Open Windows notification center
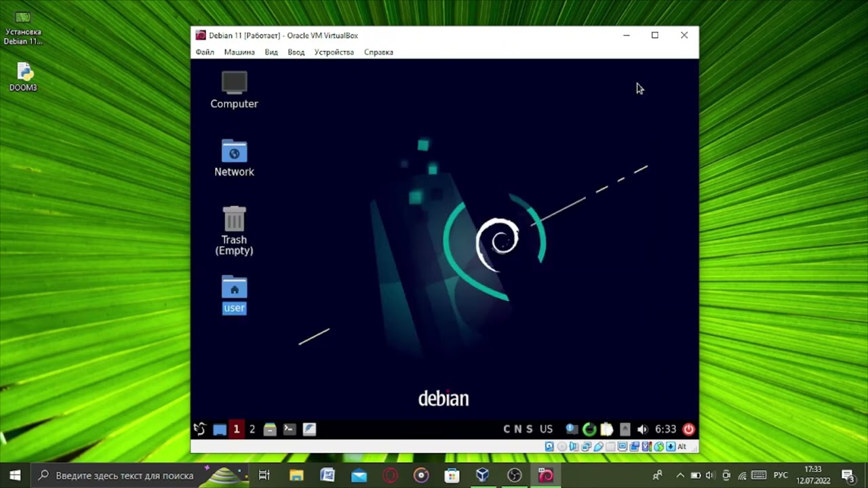868x488 pixels. pyautogui.click(x=848, y=475)
